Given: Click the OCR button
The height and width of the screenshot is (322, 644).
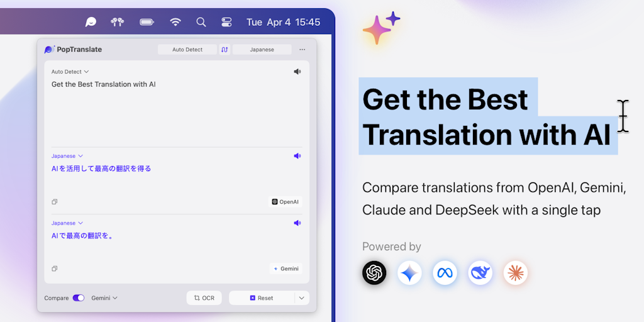Looking at the screenshot, I should pyautogui.click(x=204, y=298).
